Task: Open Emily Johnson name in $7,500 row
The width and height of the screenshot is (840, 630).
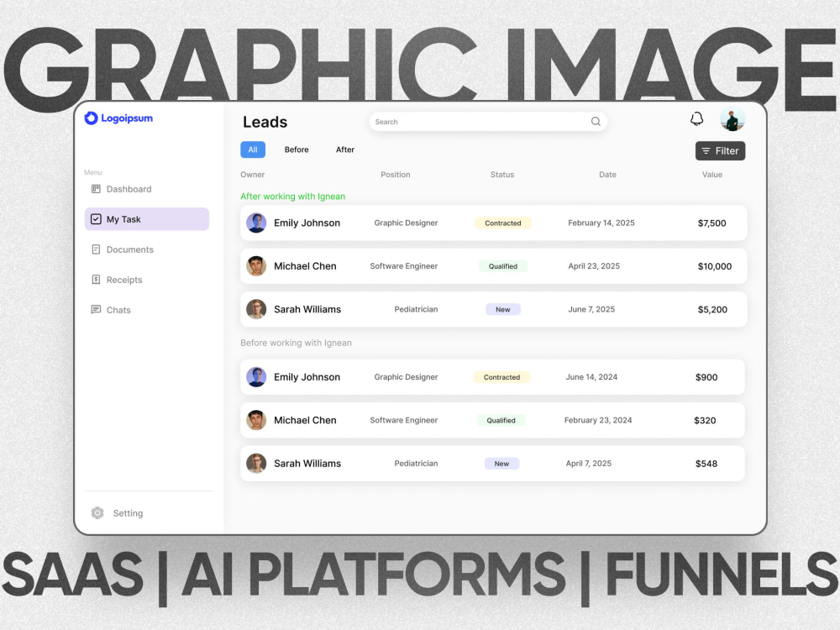Action: 307,223
